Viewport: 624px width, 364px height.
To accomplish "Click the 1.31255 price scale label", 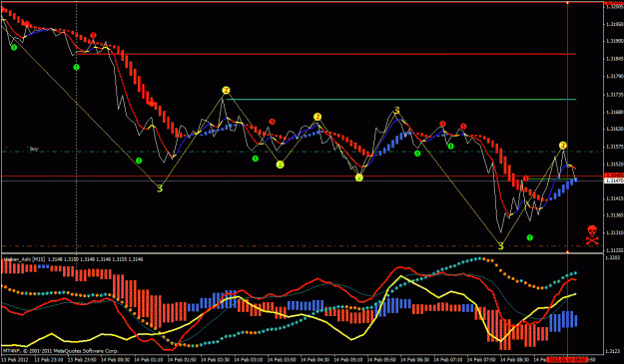I will pos(614,250).
